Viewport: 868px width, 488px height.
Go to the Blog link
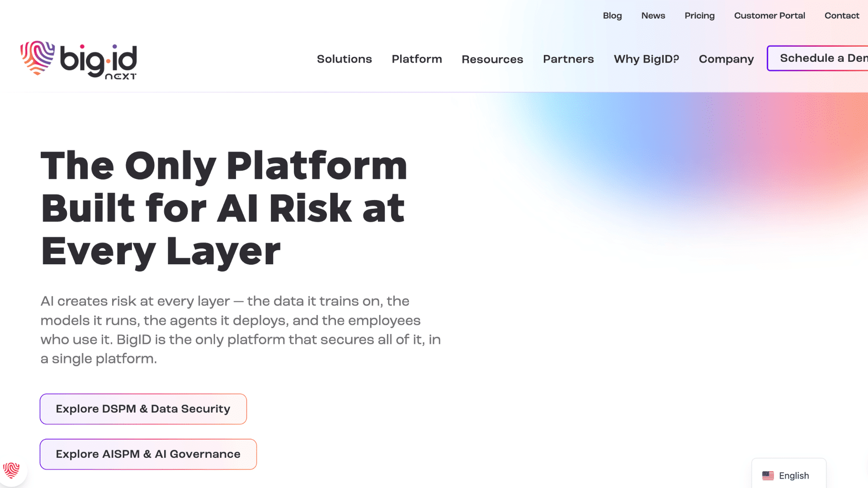(x=613, y=16)
